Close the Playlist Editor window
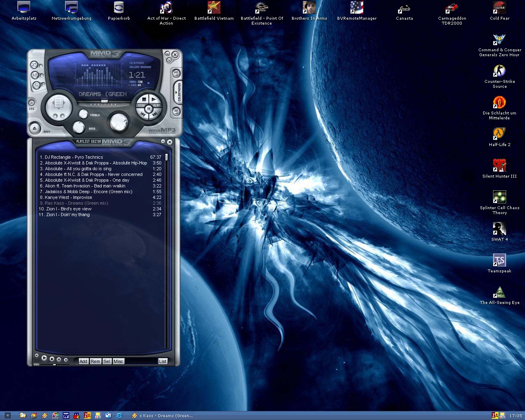The image size is (525, 420). tap(169, 142)
